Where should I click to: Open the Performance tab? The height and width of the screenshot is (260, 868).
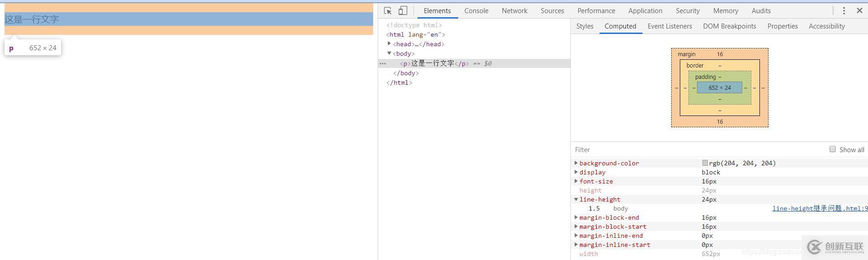coord(596,11)
